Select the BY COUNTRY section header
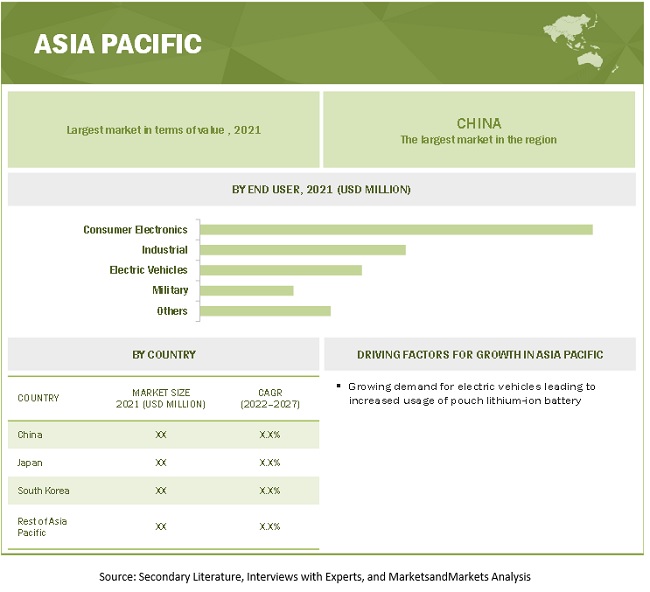The height and width of the screenshot is (592, 650). coord(163,354)
